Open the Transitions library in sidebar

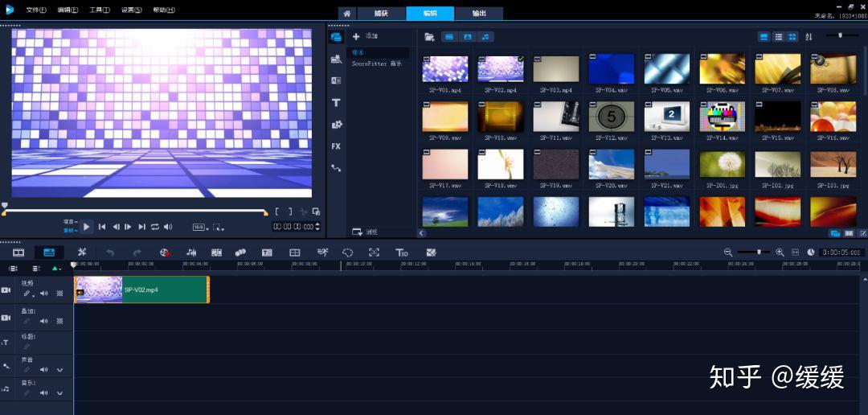(x=336, y=80)
